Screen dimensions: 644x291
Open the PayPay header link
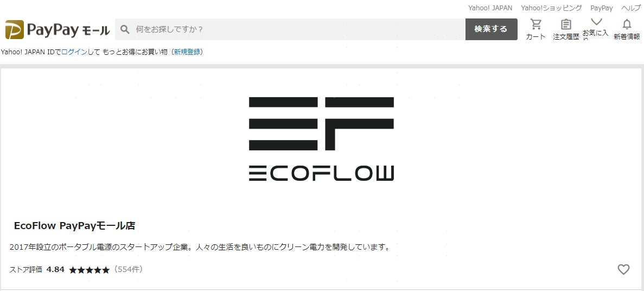click(601, 8)
